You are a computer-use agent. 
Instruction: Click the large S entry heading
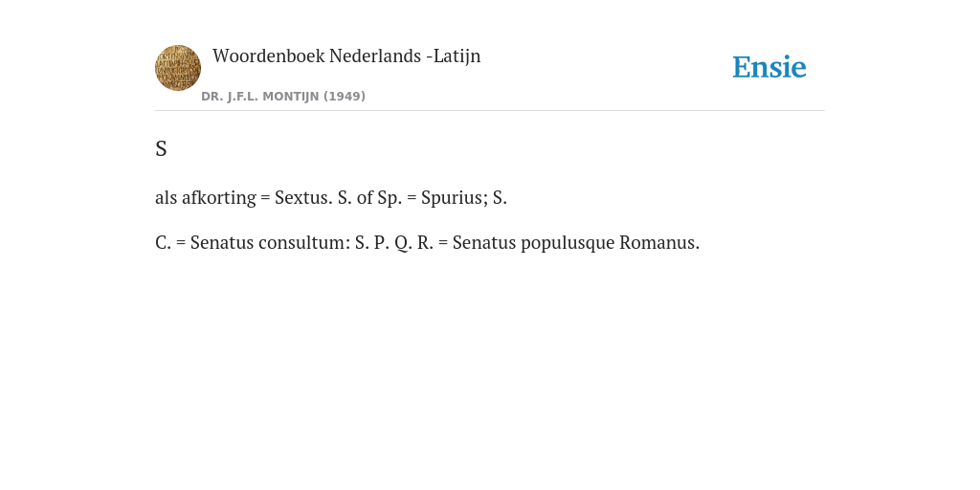point(161,148)
